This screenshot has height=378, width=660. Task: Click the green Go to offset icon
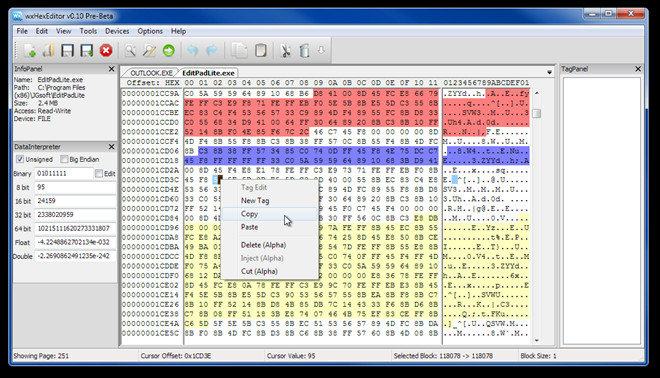pos(168,51)
